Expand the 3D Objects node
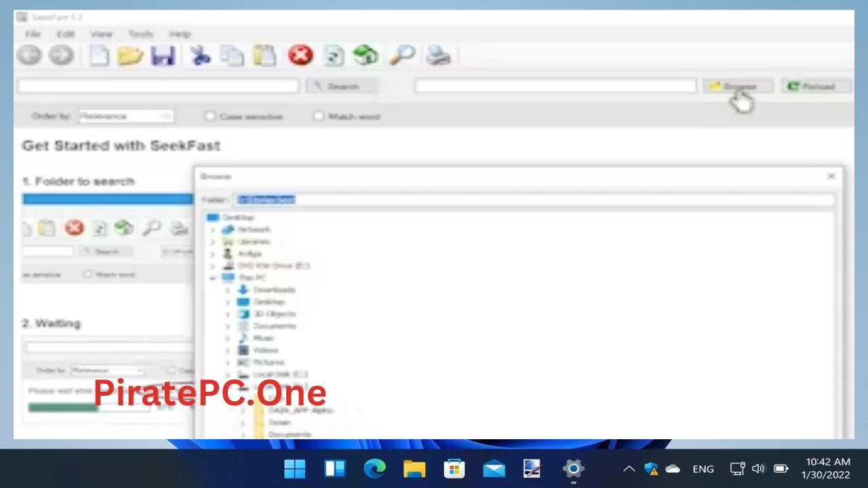 point(228,314)
